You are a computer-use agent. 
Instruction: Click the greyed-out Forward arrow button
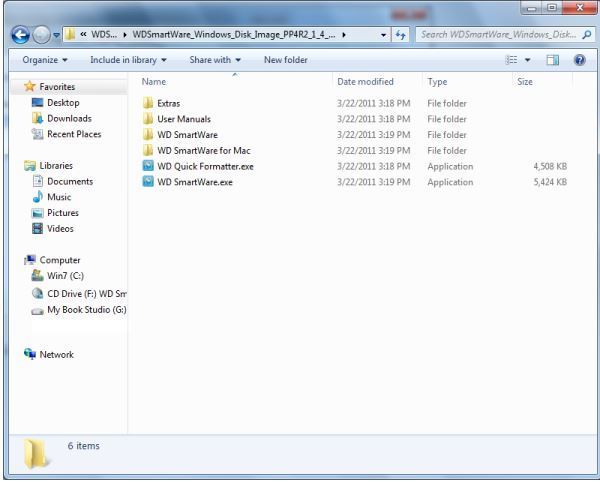pos(41,35)
